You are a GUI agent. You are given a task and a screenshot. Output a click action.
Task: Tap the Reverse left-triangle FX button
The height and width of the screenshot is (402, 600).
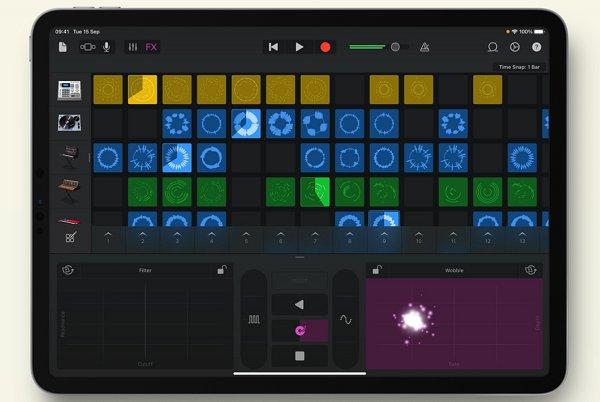(300, 304)
